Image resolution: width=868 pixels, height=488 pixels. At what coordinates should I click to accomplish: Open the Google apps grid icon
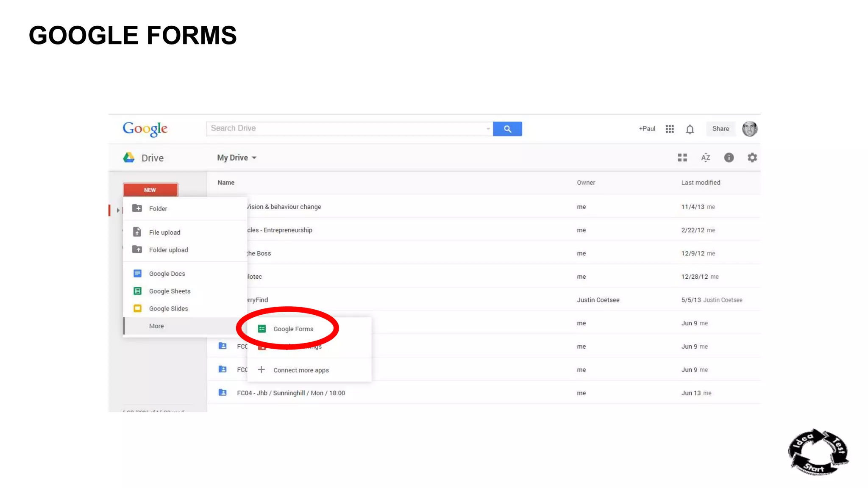(x=670, y=129)
